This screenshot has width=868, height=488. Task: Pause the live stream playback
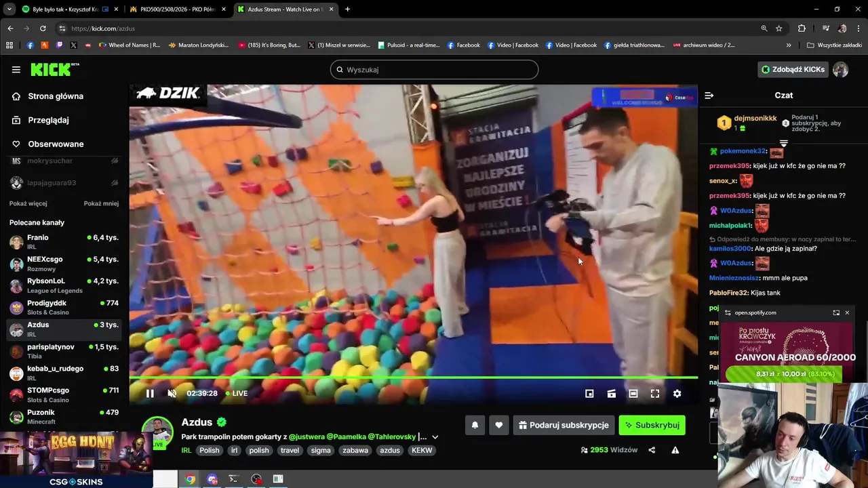point(150,393)
